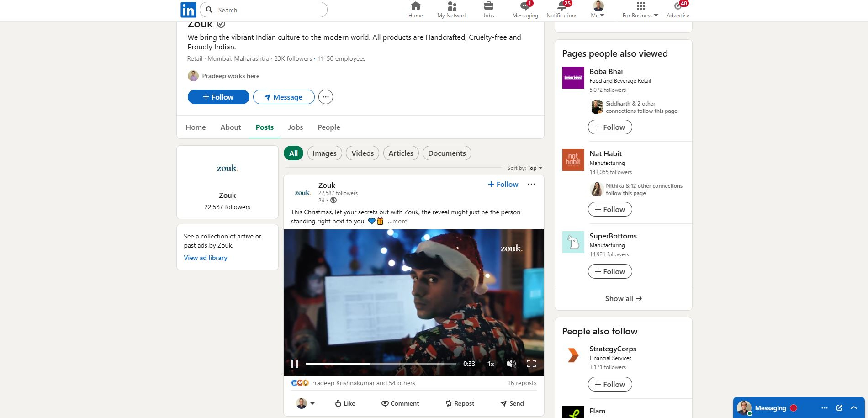Image resolution: width=868 pixels, height=418 pixels.
Task: Switch reacting identity via avatar dropdown
Action: (306, 403)
